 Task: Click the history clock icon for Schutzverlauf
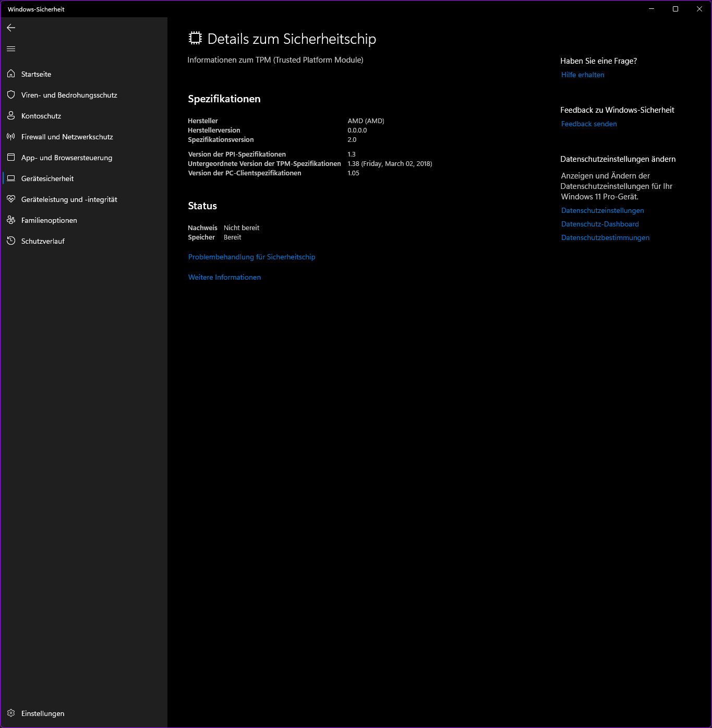point(11,241)
